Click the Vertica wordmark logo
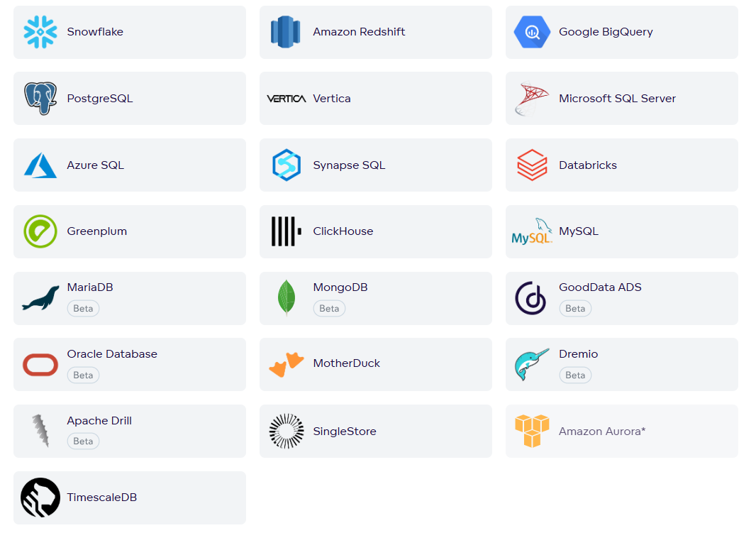The width and height of the screenshot is (756, 533). (x=287, y=99)
